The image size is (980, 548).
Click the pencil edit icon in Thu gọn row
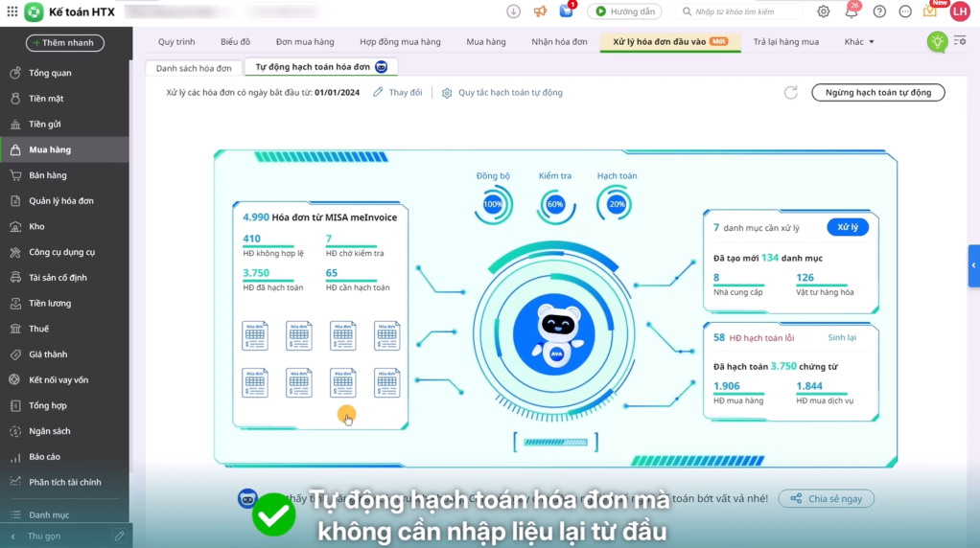pyautogui.click(x=119, y=536)
